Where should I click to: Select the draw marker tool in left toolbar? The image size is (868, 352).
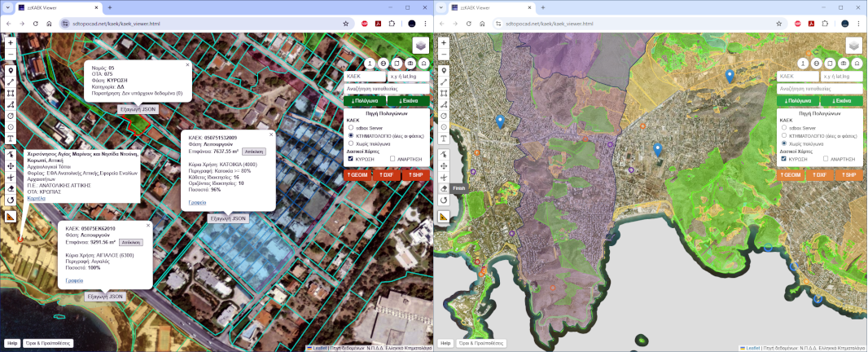coord(11,71)
